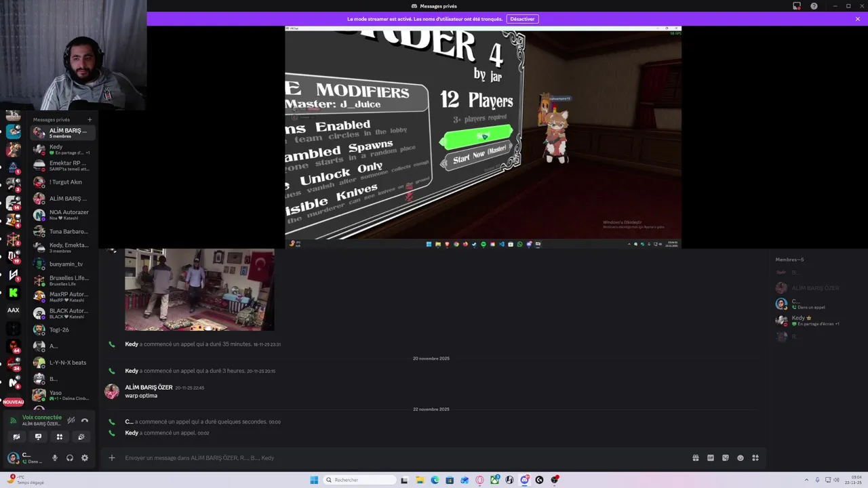The width and height of the screenshot is (868, 488).
Task: Expand system tray hidden icons chevron
Action: pyautogui.click(x=807, y=480)
